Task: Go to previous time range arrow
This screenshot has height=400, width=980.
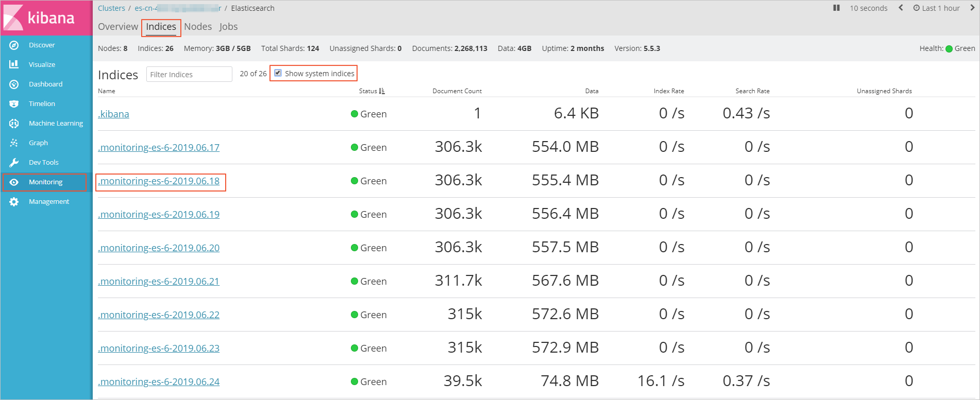Action: [x=901, y=8]
